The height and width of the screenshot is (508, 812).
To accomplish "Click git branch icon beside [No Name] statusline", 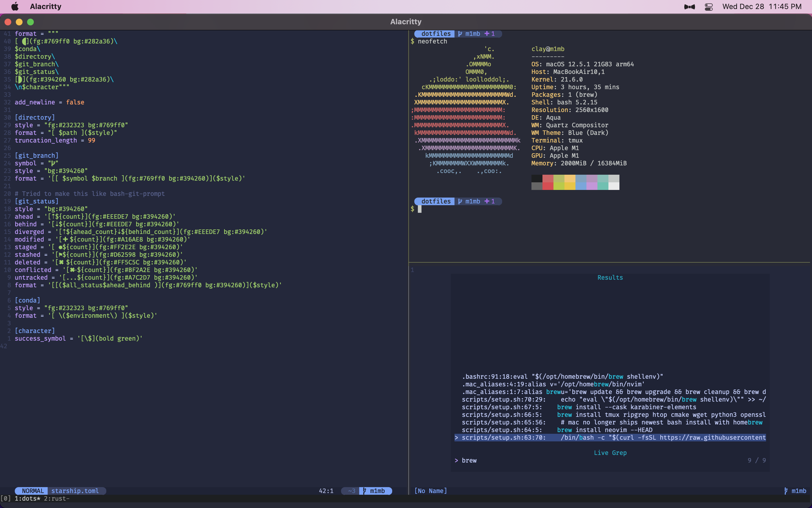I will (786, 491).
